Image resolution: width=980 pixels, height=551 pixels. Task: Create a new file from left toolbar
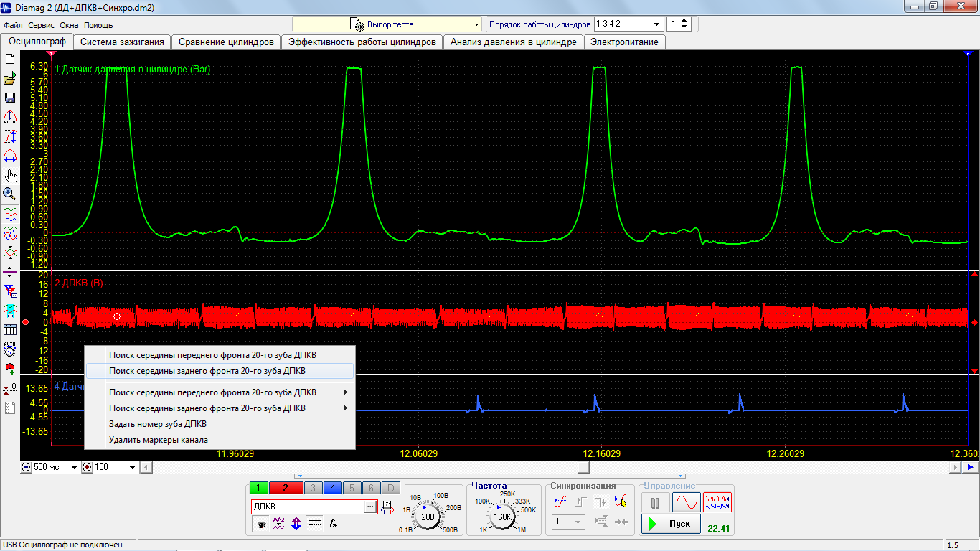(10, 60)
